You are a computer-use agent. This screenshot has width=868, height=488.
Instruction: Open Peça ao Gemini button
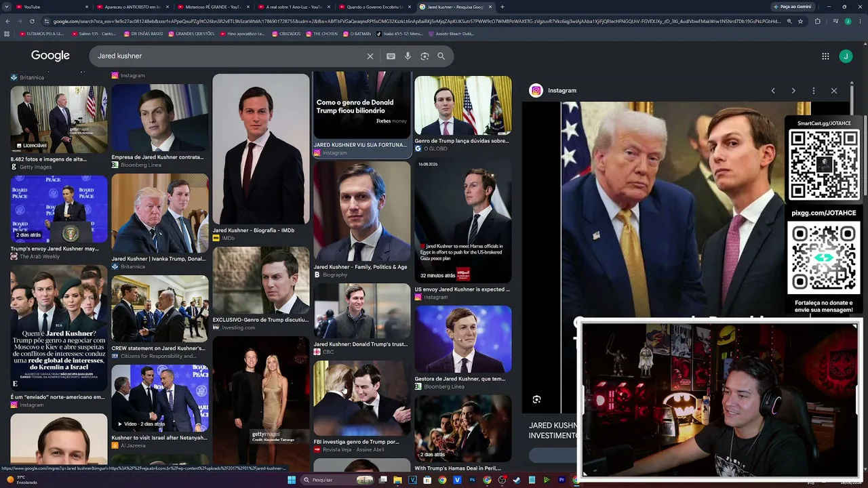(x=793, y=7)
